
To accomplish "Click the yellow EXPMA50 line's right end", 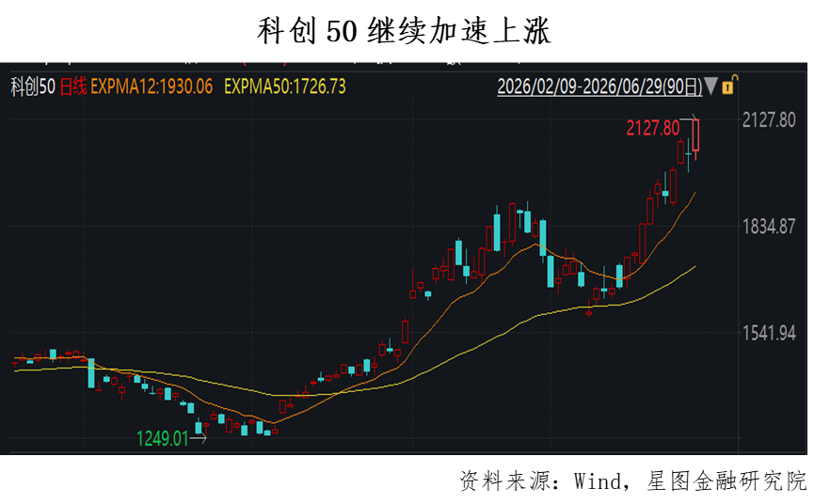I will 694,267.
